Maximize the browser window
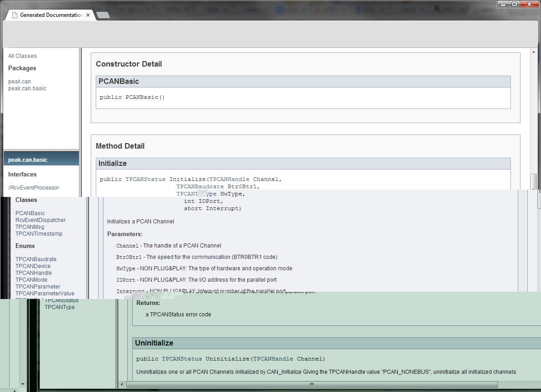Screen dimensions: 541x392 click(515, 5)
